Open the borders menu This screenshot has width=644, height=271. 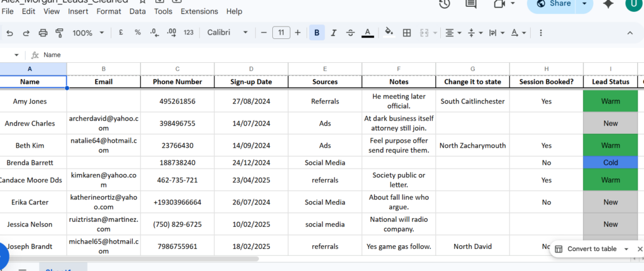(x=407, y=33)
